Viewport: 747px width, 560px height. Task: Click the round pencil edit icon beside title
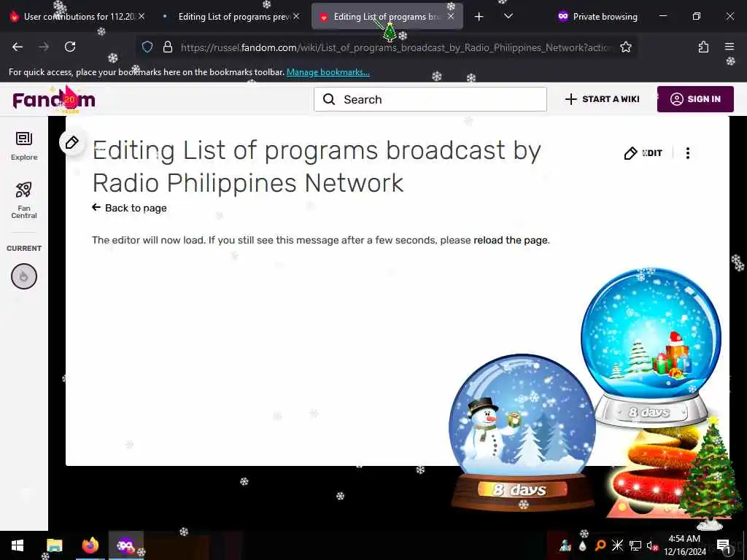coord(72,142)
